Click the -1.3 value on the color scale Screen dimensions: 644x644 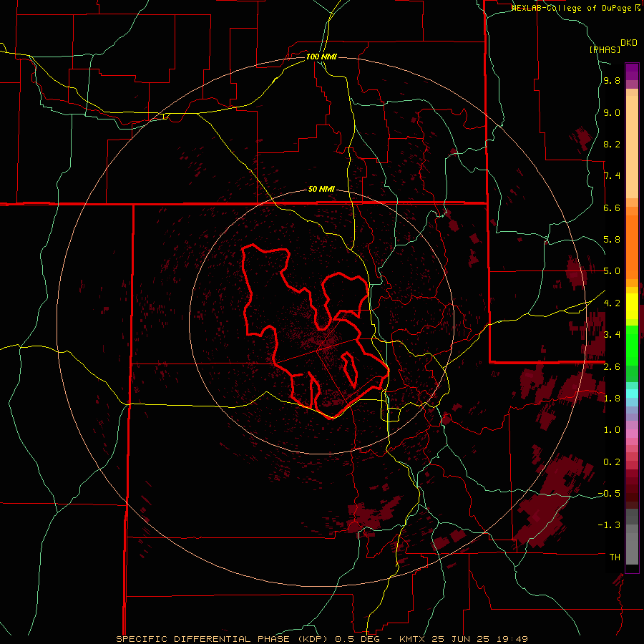tap(609, 525)
